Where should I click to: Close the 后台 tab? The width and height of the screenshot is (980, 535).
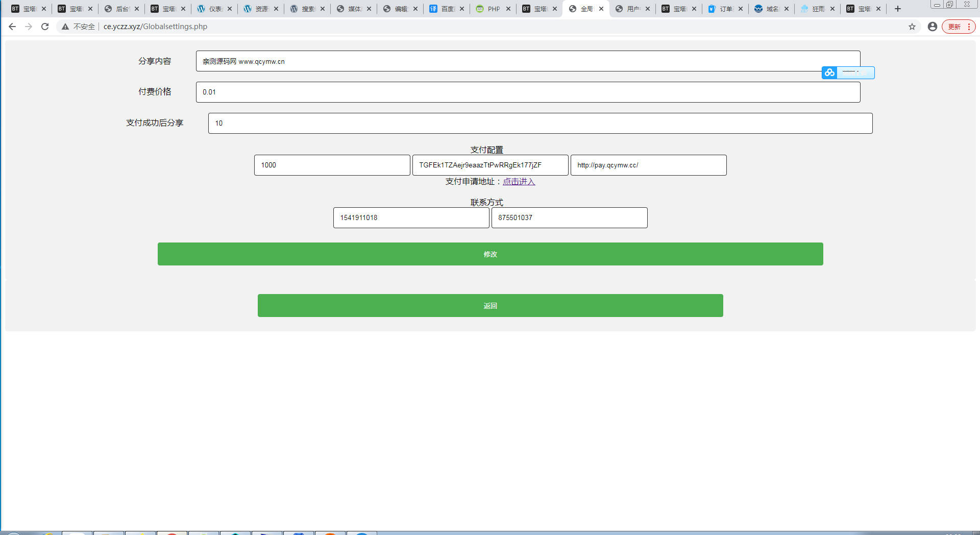point(137,9)
